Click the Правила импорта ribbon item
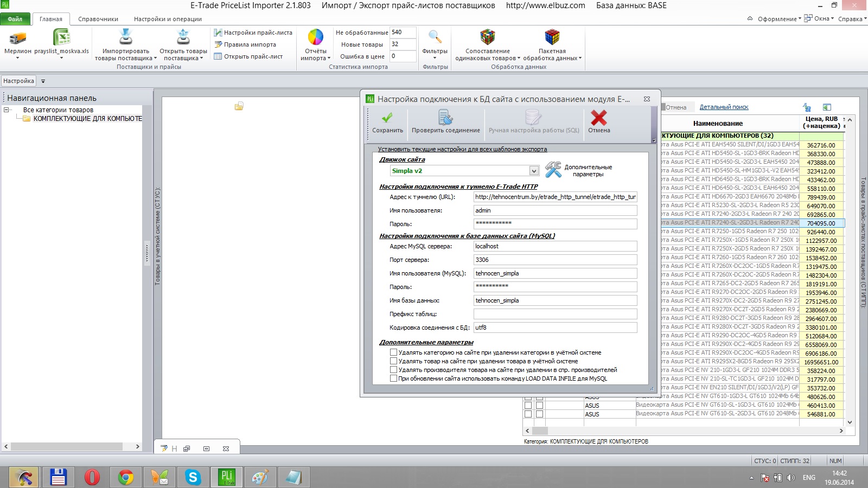 point(245,44)
